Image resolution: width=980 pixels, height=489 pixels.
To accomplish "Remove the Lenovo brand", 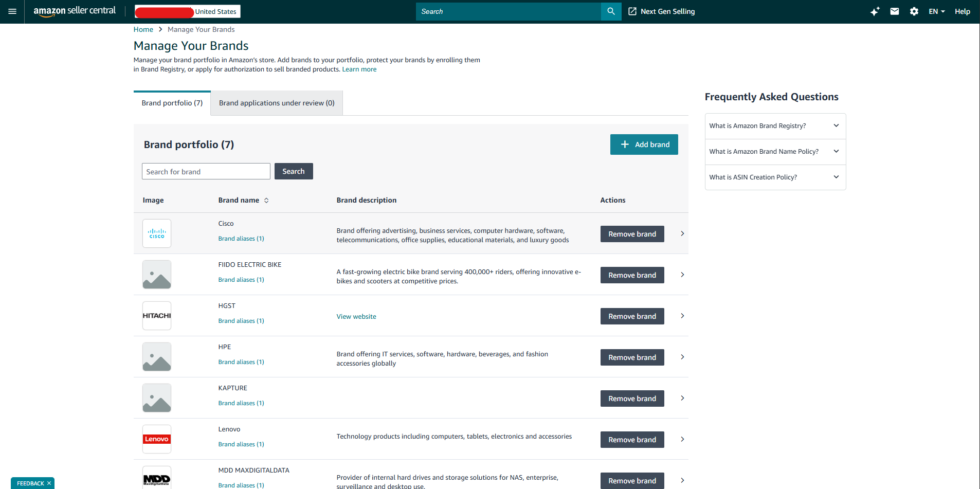I will pos(632,440).
